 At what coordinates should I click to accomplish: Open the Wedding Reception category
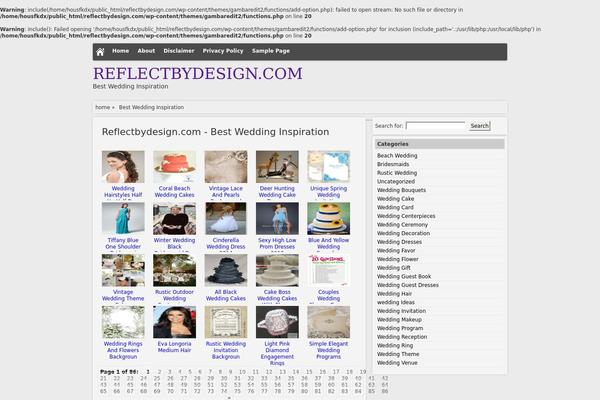[402, 337]
